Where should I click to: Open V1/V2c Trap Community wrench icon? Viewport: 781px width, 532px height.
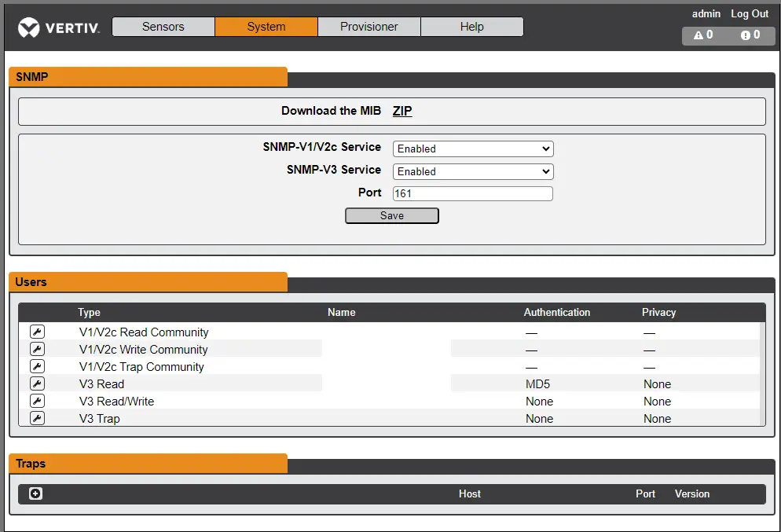coord(37,367)
